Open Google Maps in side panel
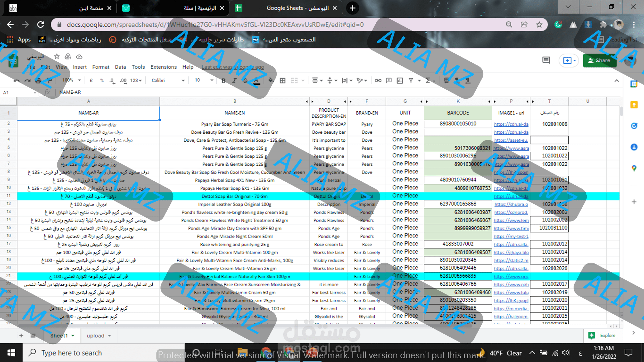 point(634,168)
